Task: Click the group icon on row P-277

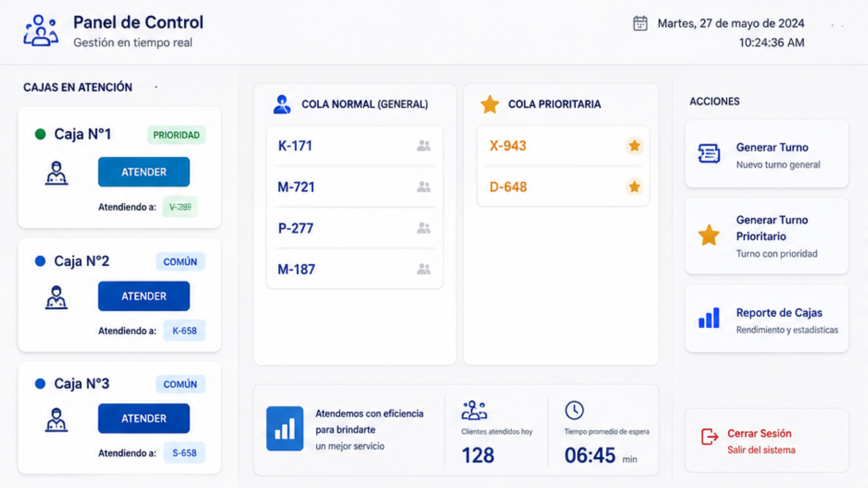Action: point(424,228)
